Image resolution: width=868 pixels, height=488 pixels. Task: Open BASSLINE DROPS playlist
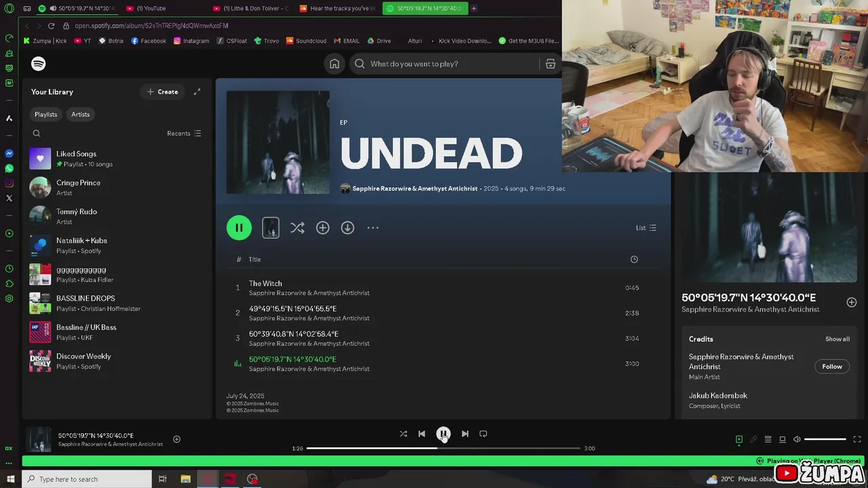[x=117, y=303]
